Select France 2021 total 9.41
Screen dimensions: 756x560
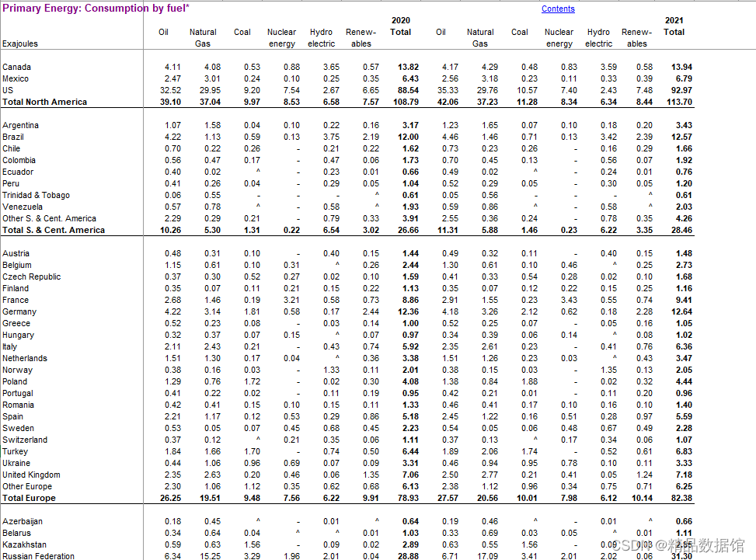(685, 300)
